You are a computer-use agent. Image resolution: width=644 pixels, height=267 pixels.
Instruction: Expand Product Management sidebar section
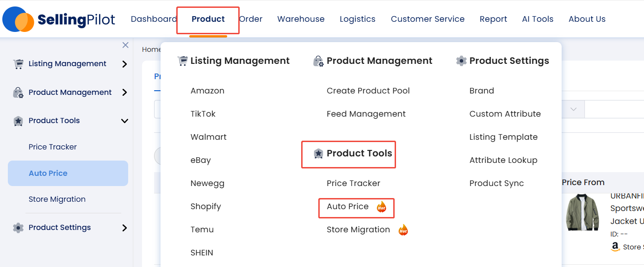124,93
